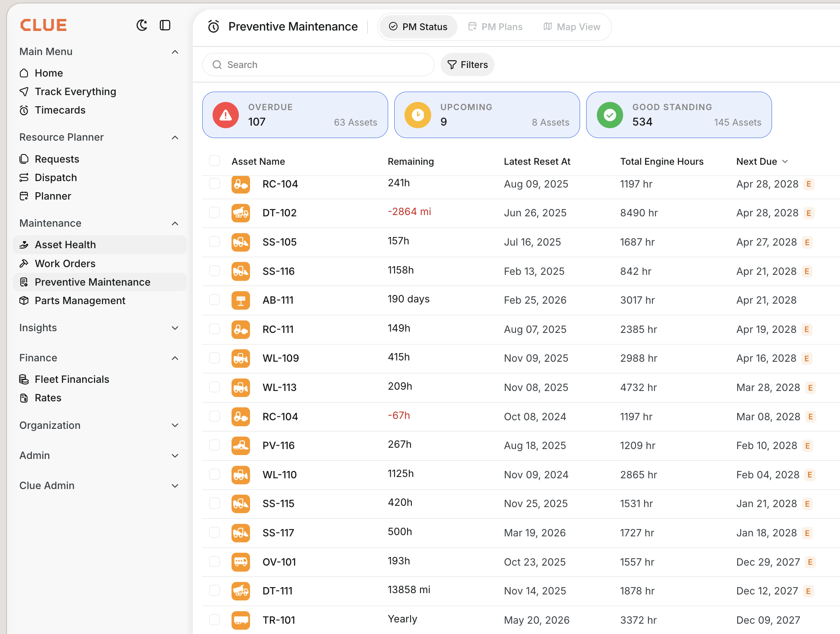Click the Preventive Maintenance clock icon in header
Screen dimensions: 840x634
click(x=214, y=27)
